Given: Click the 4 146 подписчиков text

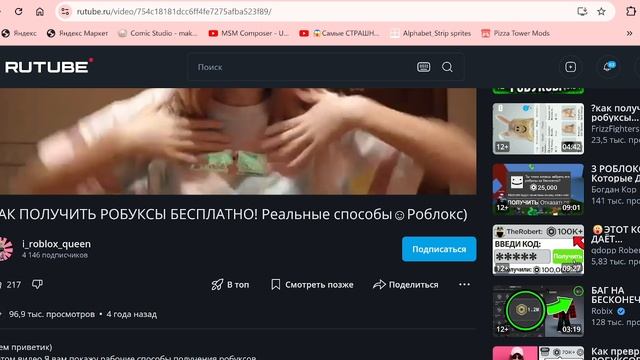Looking at the screenshot, I should pyautogui.click(x=55, y=255).
